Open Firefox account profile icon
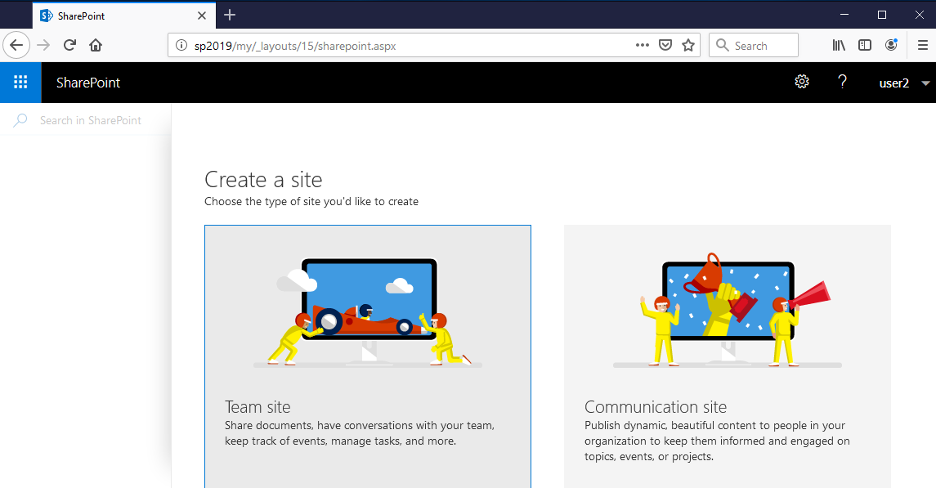 coord(891,45)
